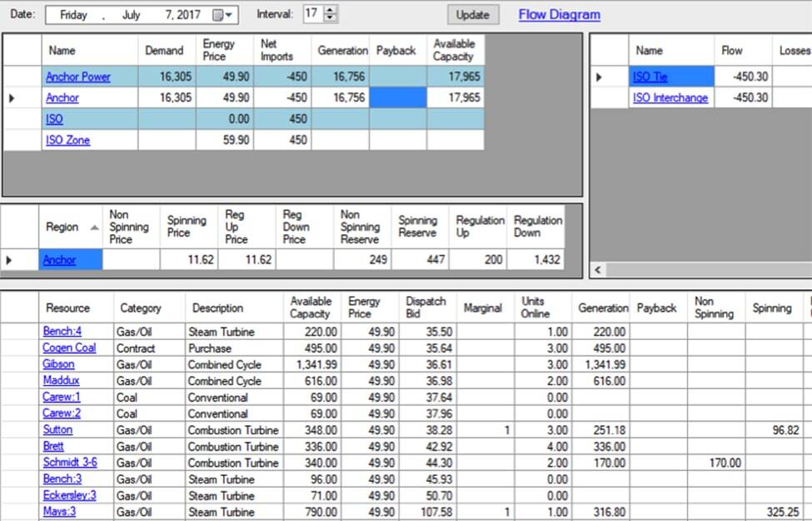Viewport: 812px width, 521px height.
Task: Open the ISO Tie link
Action: tap(650, 77)
